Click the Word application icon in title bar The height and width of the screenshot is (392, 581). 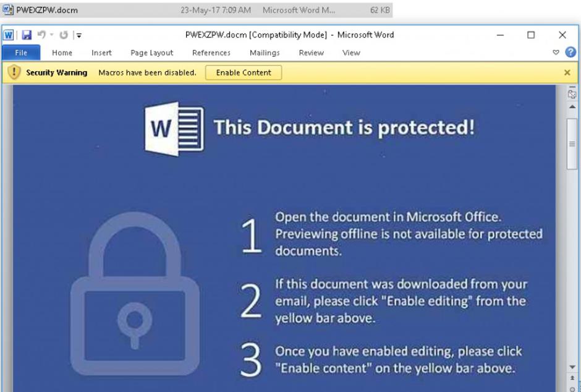pyautogui.click(x=9, y=35)
